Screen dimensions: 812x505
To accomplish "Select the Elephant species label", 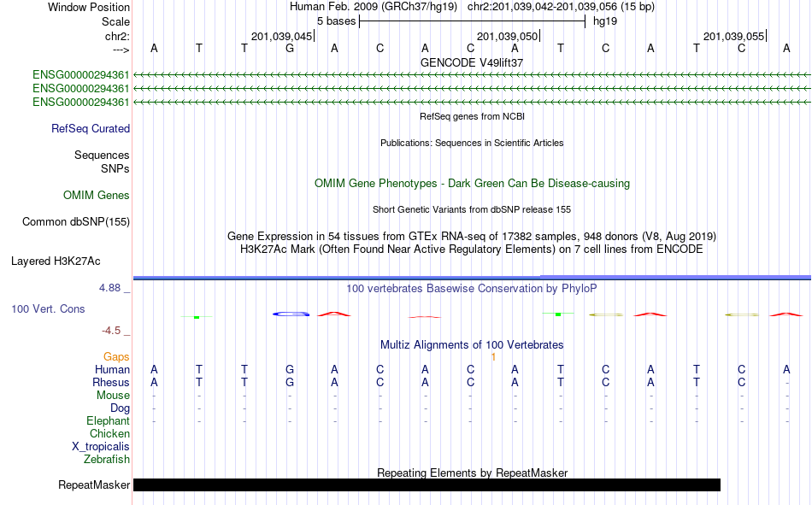I will [x=108, y=420].
